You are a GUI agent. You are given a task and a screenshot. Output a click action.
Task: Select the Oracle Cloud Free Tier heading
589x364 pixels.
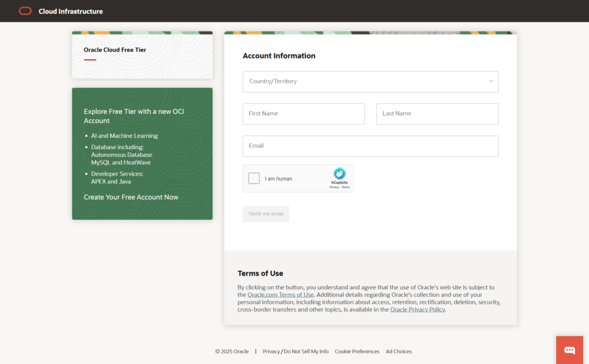pos(115,50)
